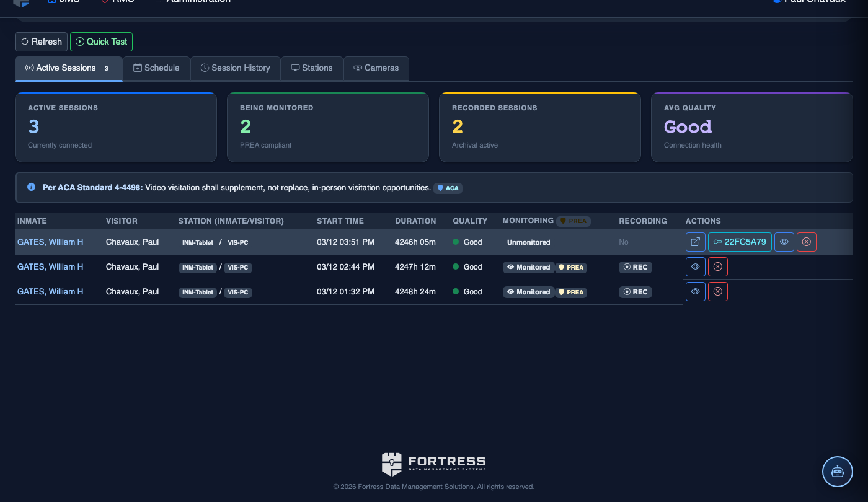Screen dimensions: 868x502
Task: Click the PREA badge in the 01:32 PM row
Action: pyautogui.click(x=570, y=292)
